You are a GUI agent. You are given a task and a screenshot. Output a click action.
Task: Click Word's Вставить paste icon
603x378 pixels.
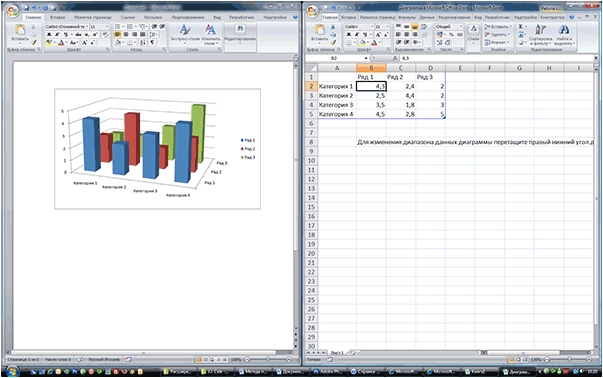pyautogui.click(x=20, y=30)
